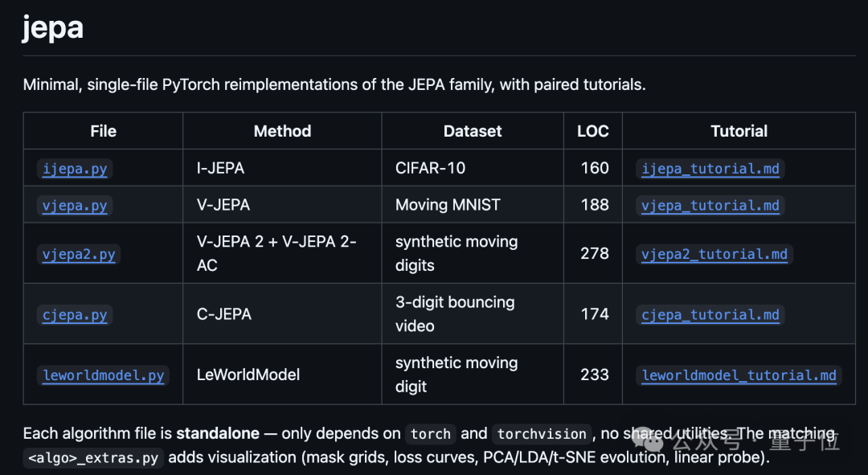This screenshot has height=475, width=868.
Task: Click the torchvision inline code snippet
Action: [x=542, y=434]
